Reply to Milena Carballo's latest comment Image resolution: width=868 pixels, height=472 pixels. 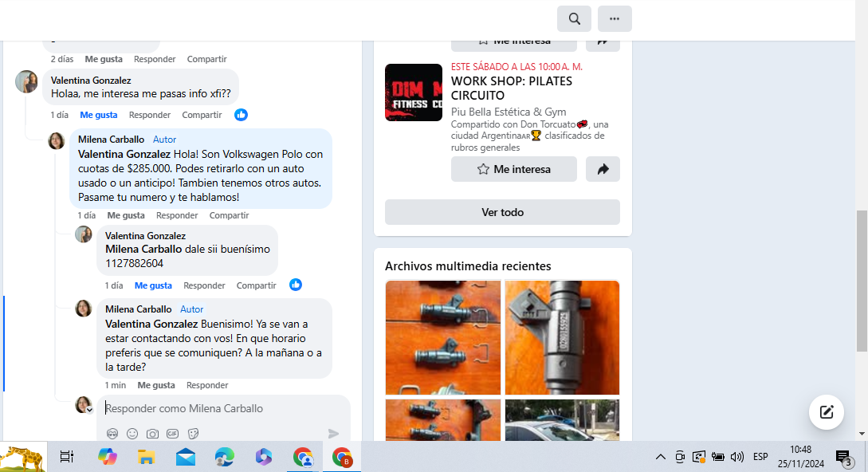tap(207, 385)
